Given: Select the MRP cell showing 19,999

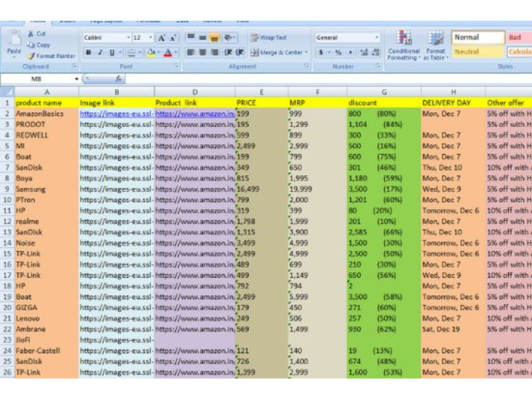Looking at the screenshot, I should pos(318,189).
